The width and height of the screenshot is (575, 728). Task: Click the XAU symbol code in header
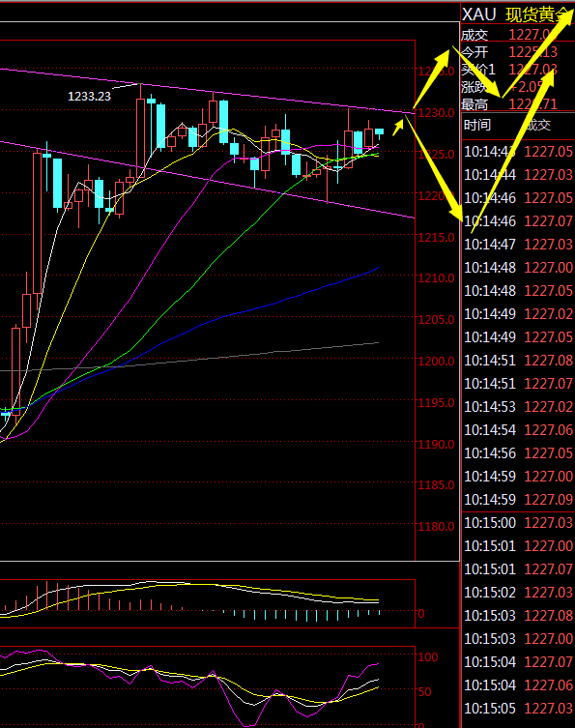[479, 15]
